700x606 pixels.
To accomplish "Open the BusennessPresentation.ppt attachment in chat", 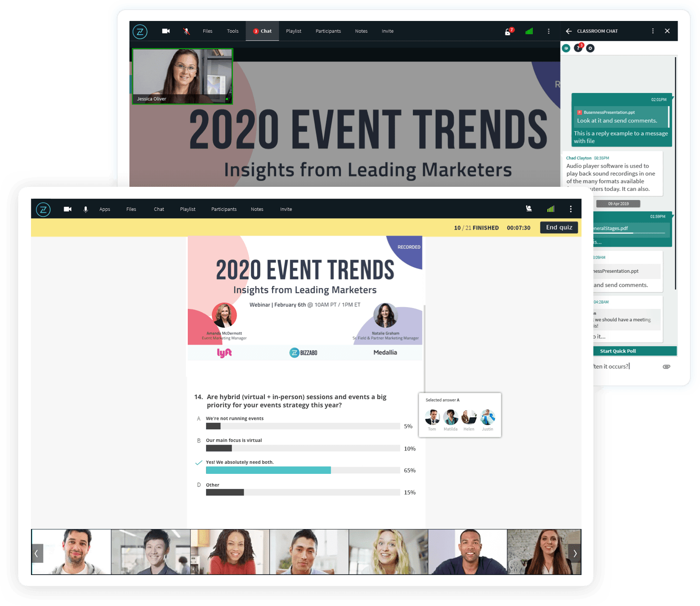I will [x=609, y=112].
